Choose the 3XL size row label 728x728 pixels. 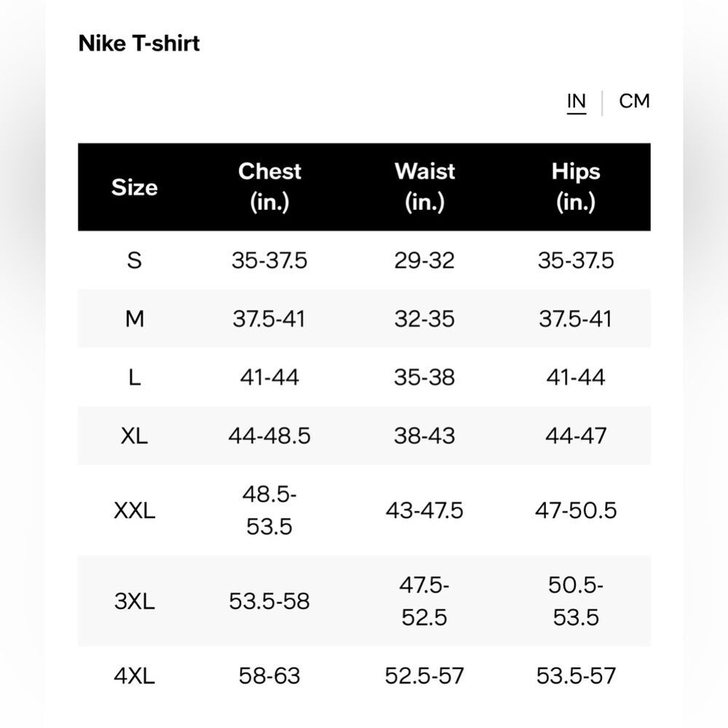[134, 601]
